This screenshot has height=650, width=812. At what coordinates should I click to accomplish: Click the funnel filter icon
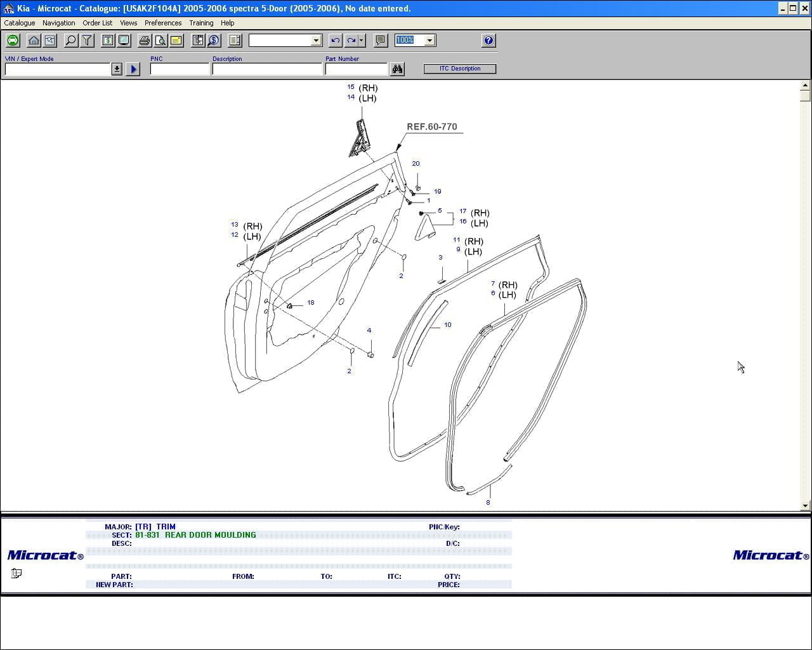(x=88, y=41)
